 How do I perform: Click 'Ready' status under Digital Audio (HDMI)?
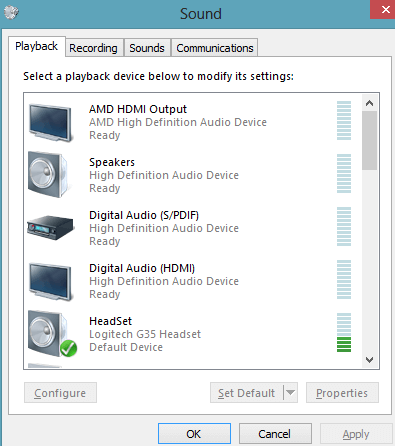105,294
